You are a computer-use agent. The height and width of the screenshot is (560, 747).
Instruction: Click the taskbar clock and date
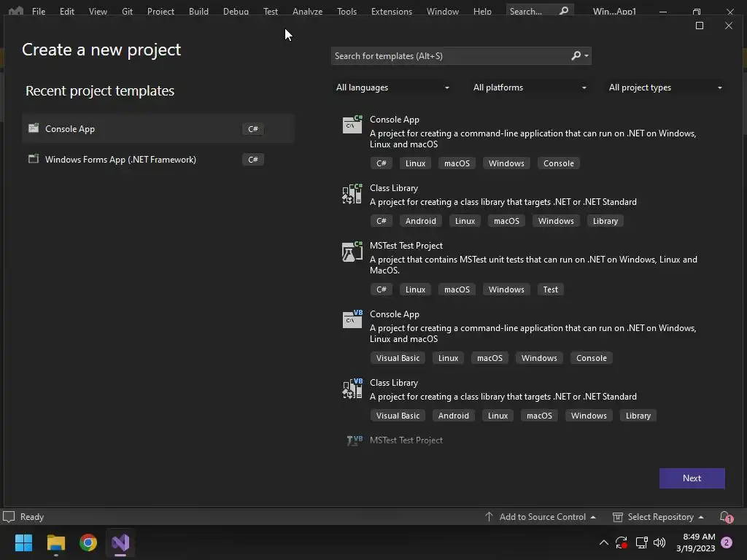pos(695,542)
